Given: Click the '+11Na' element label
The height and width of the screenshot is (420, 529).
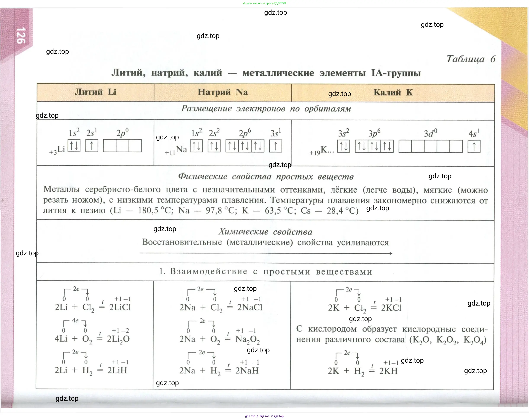Looking at the screenshot, I should pos(176,150).
